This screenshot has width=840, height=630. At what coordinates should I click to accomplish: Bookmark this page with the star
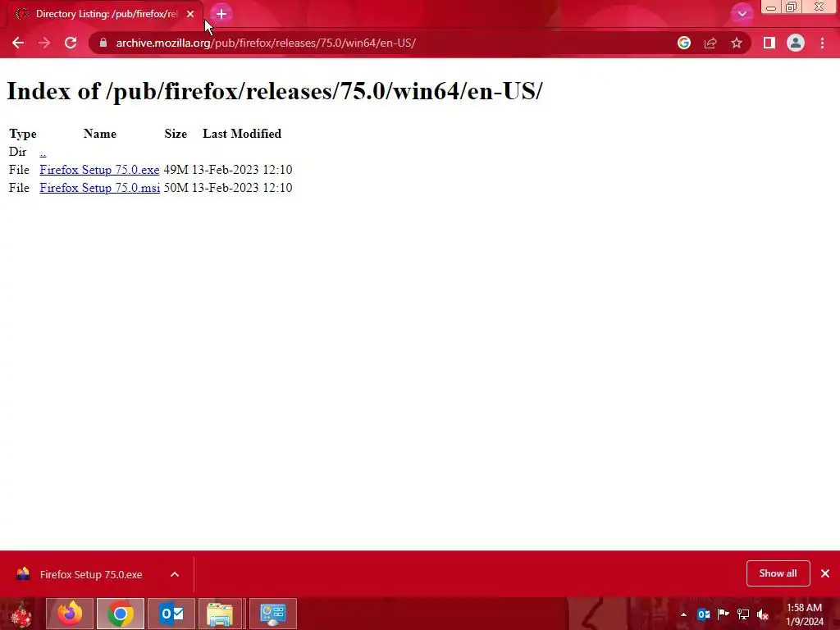[737, 43]
